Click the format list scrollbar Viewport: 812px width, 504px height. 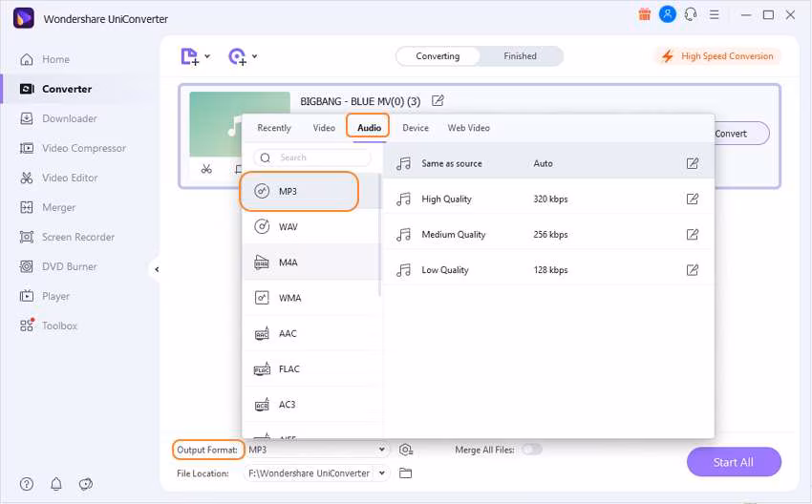(379, 236)
